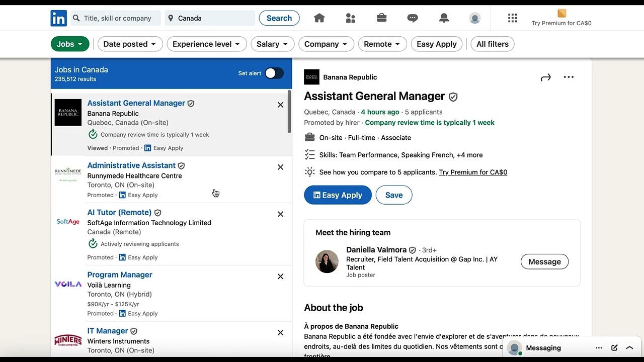Open the Salary filter dropdown
Screen dimensions: 644x362
(273, 44)
